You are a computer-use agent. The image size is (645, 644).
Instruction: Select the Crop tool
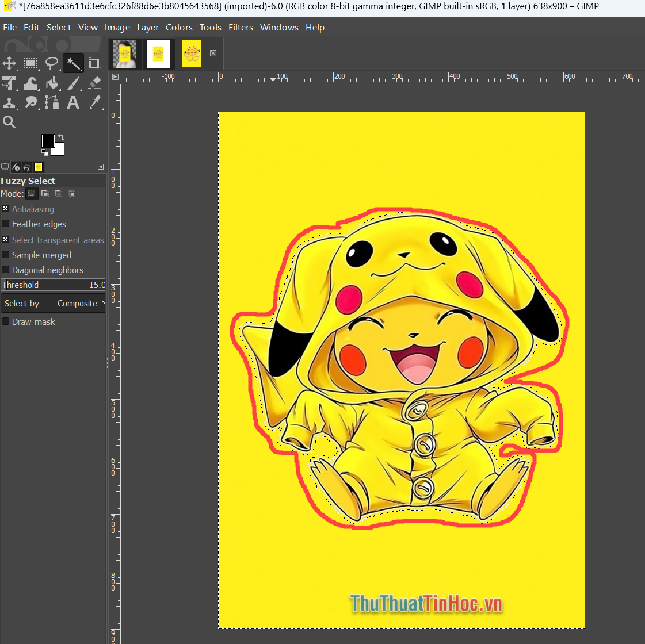tap(94, 63)
